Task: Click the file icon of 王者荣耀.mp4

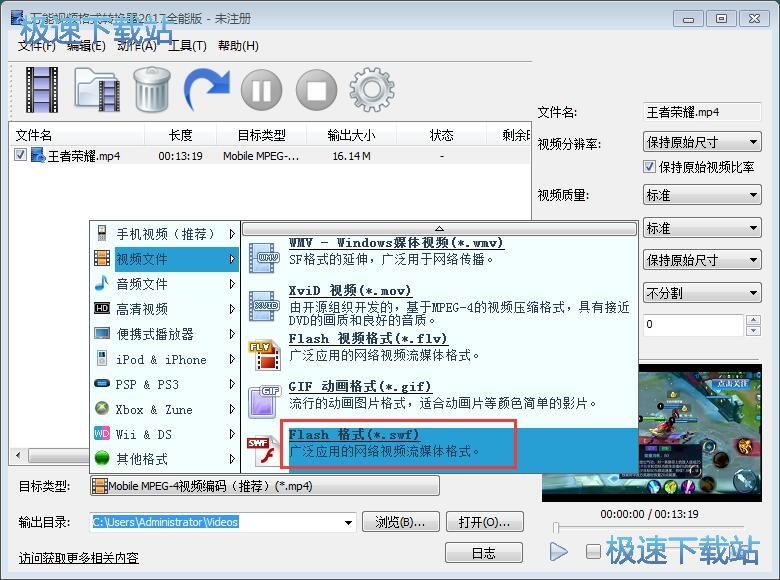Action: (x=38, y=155)
